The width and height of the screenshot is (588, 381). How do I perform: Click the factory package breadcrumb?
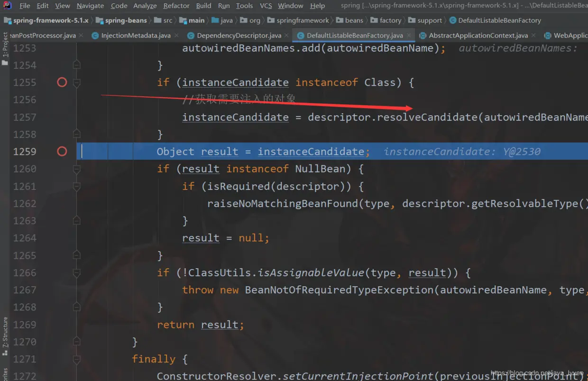coord(386,20)
